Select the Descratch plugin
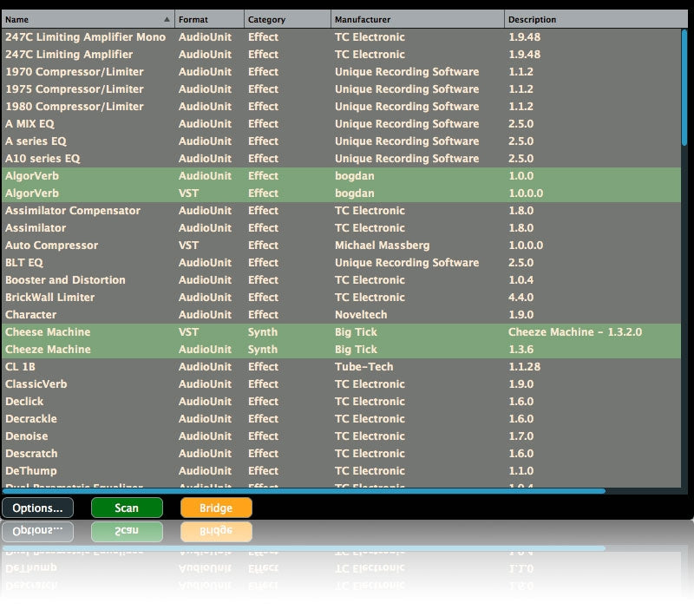 341,453
